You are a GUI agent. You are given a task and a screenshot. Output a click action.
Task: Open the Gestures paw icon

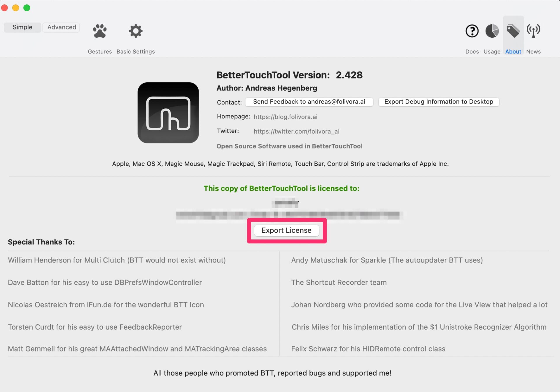[x=100, y=31]
